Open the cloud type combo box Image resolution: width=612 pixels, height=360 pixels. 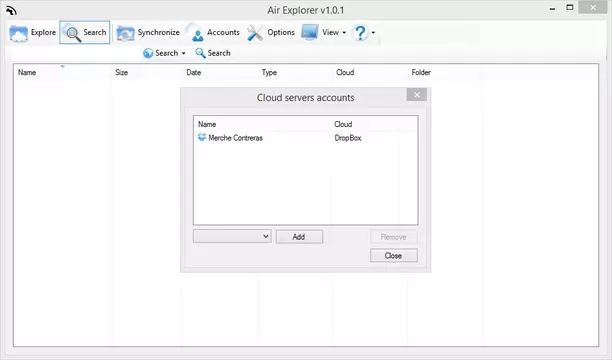pos(232,236)
